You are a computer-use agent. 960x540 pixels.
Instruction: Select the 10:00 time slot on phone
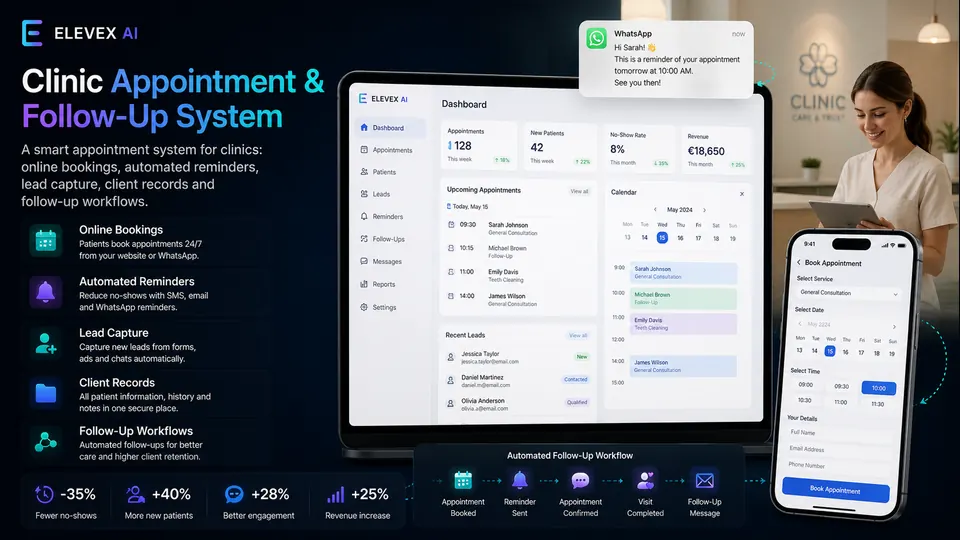879,388
